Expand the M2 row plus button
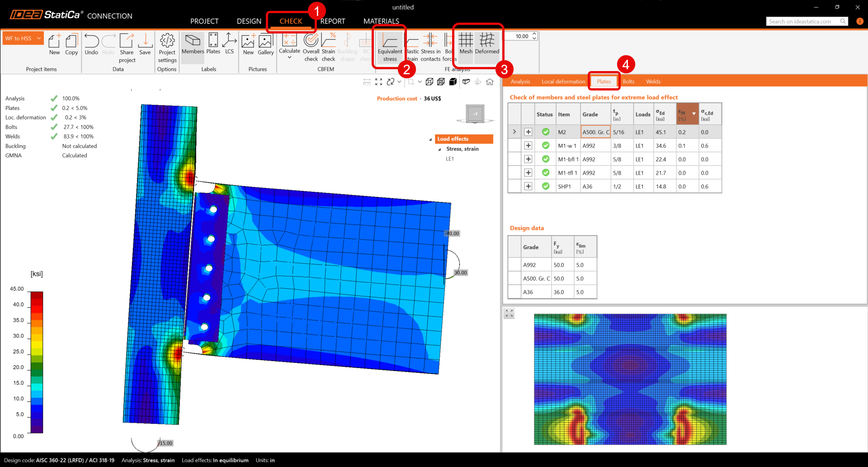 528,132
